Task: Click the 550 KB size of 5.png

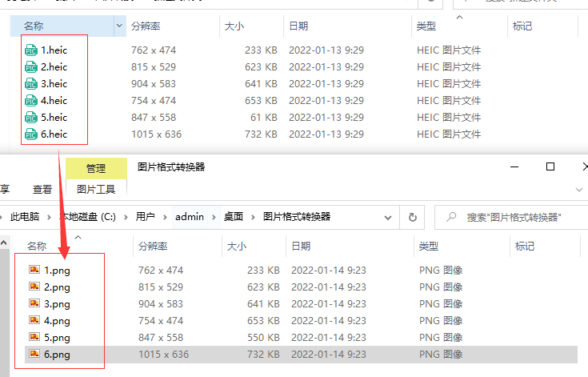Action: click(x=264, y=337)
